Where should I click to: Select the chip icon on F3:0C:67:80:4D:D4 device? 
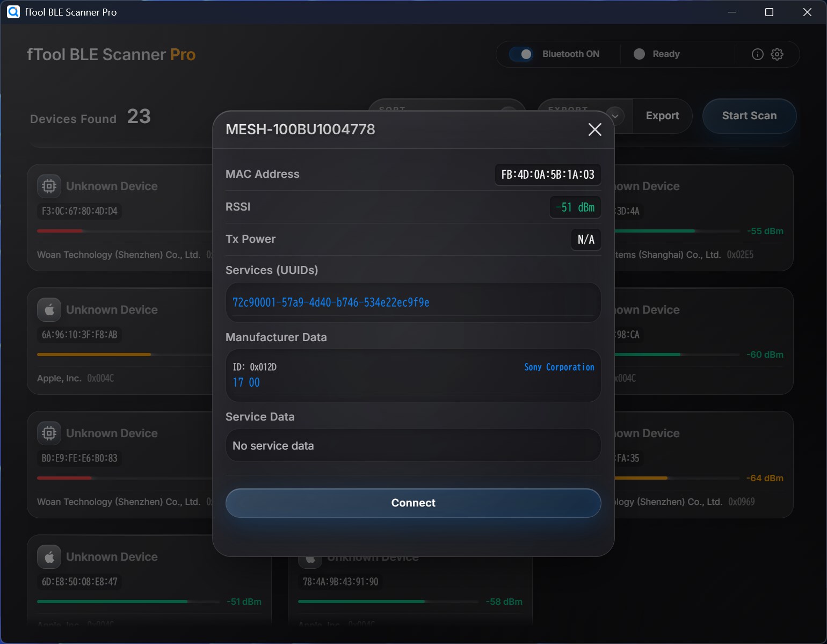[49, 185]
